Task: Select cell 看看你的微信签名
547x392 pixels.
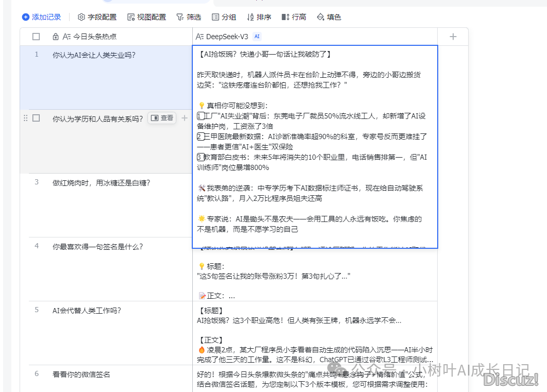Action: point(106,379)
